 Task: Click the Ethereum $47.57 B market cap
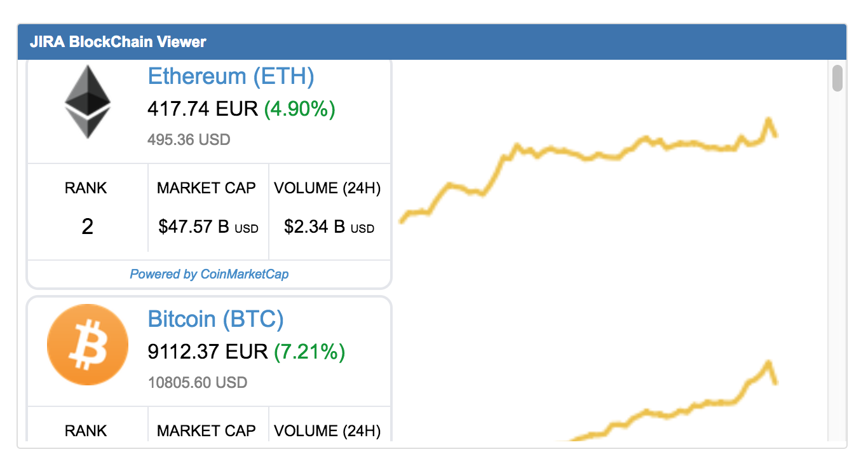[208, 226]
